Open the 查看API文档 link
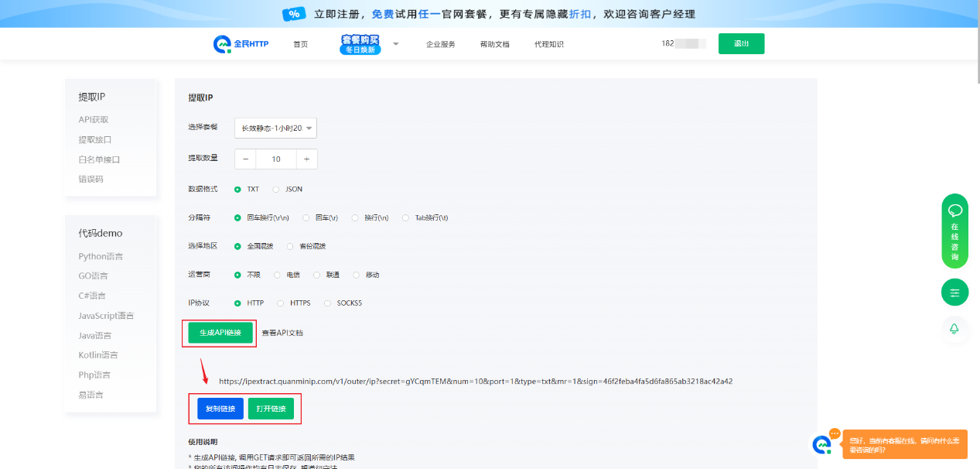 [x=282, y=333]
